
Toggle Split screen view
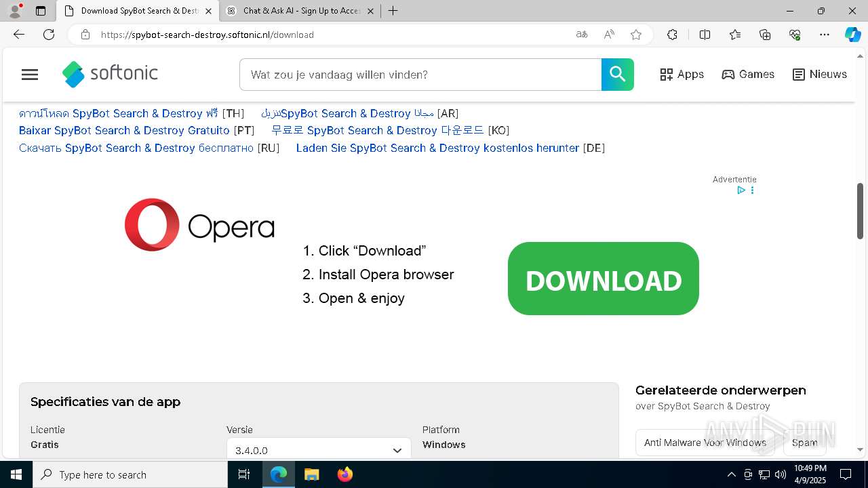click(705, 35)
